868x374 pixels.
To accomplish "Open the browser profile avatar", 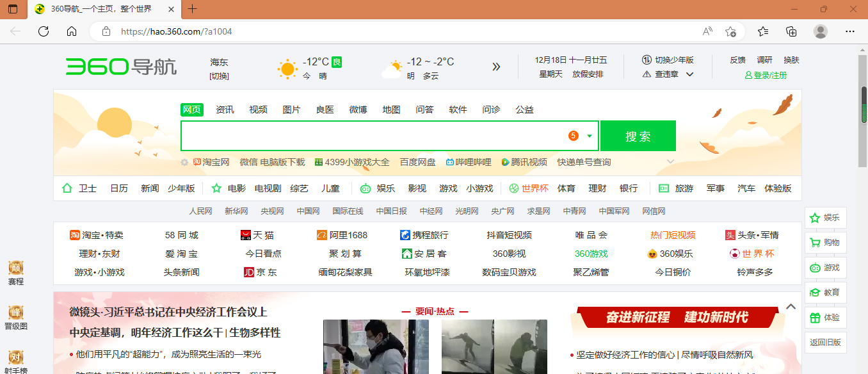I will (x=821, y=31).
